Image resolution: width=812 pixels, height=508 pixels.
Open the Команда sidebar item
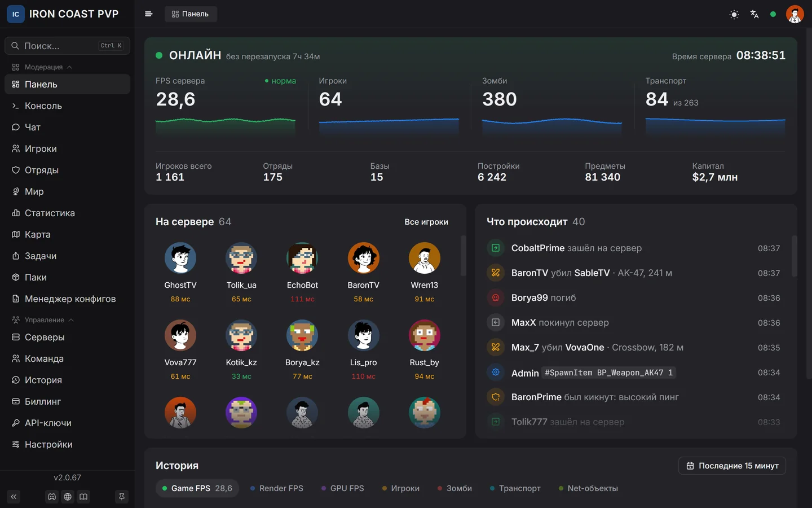[x=67, y=358]
